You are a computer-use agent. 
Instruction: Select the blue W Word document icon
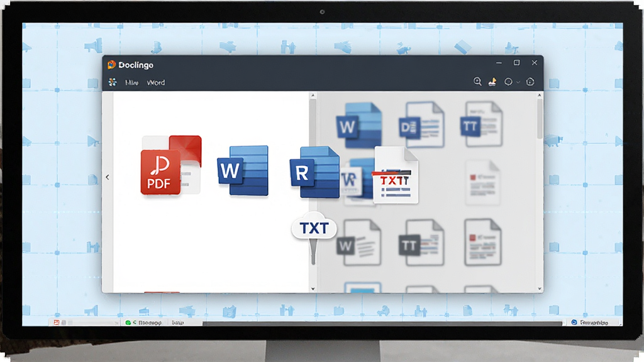click(243, 170)
